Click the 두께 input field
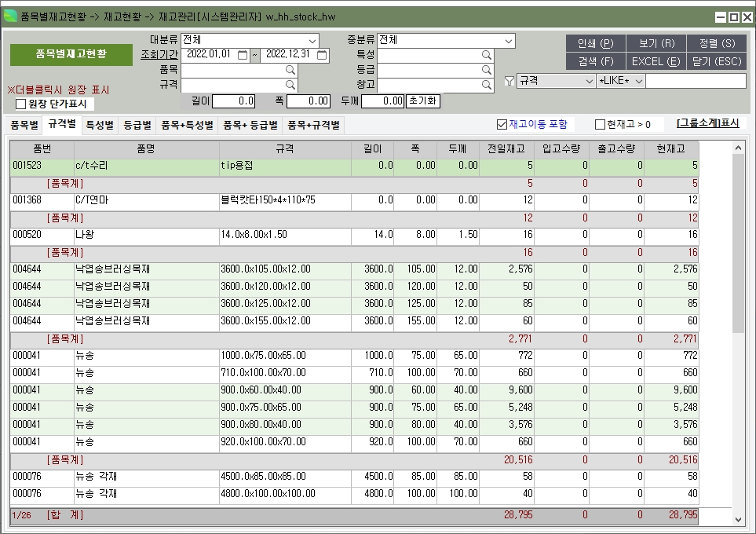This screenshot has width=756, height=534. tap(383, 101)
